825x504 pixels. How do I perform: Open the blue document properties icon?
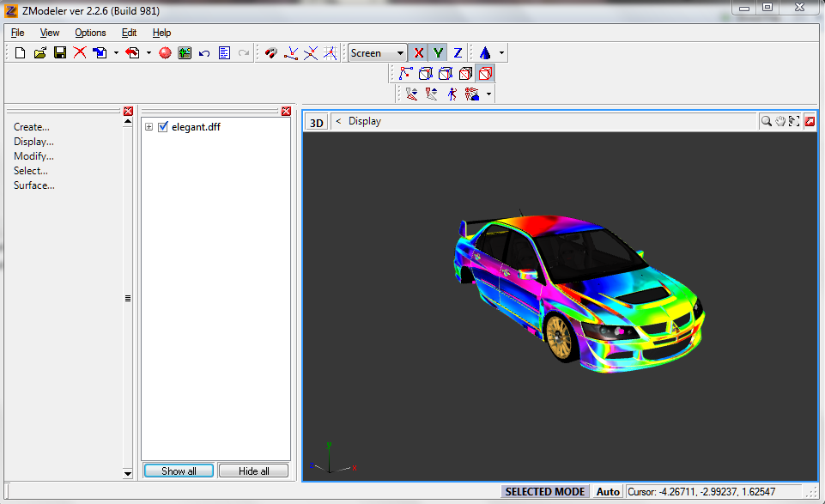coord(224,52)
